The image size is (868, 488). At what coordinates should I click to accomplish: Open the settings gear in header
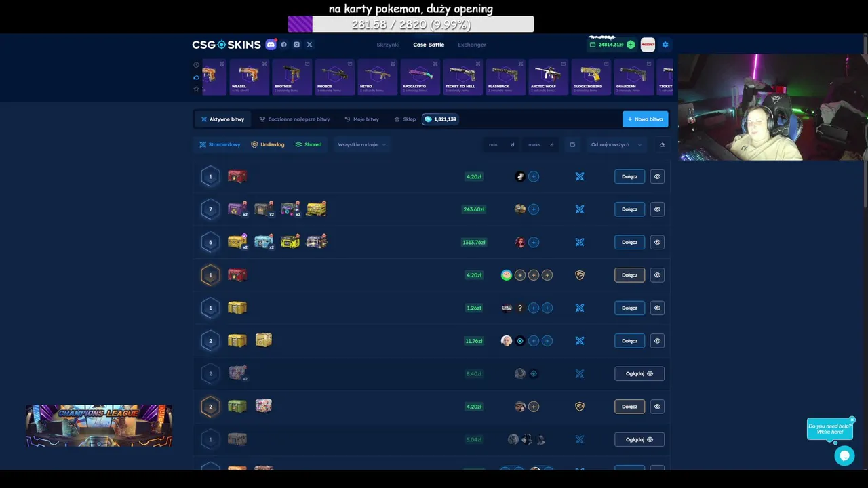(665, 45)
